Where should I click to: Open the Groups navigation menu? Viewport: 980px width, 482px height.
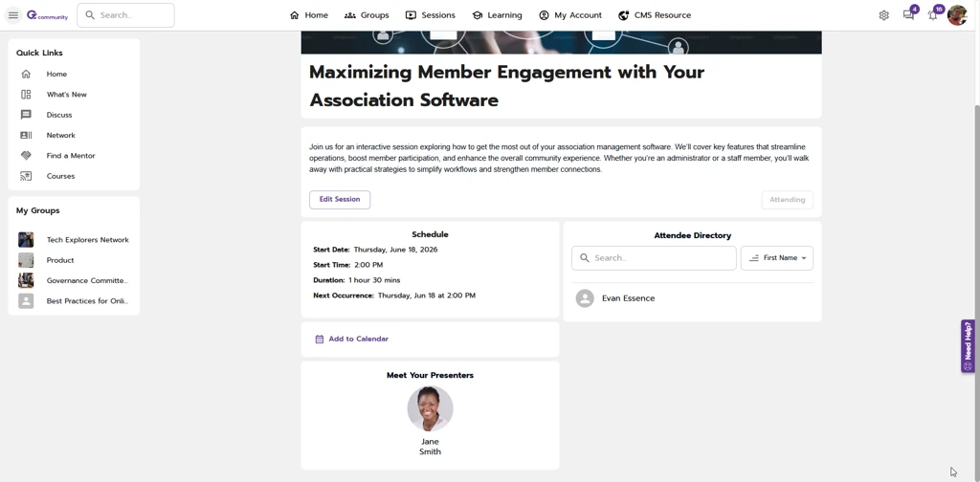coord(367,15)
